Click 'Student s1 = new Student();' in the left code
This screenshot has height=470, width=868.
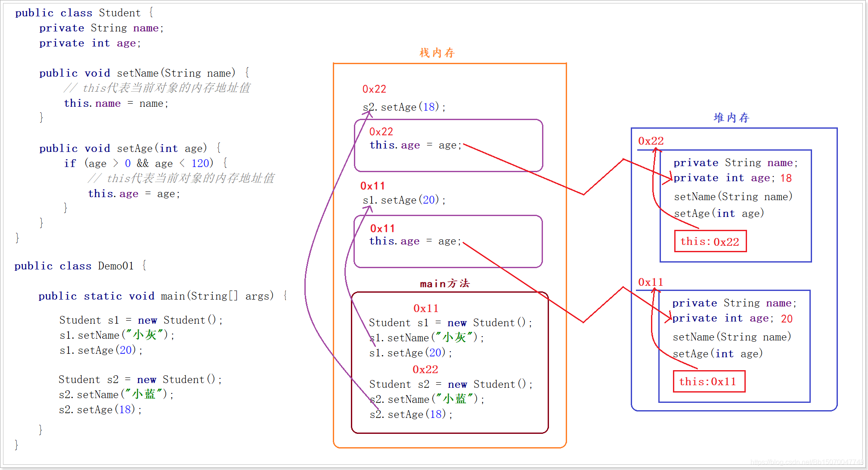click(x=141, y=320)
